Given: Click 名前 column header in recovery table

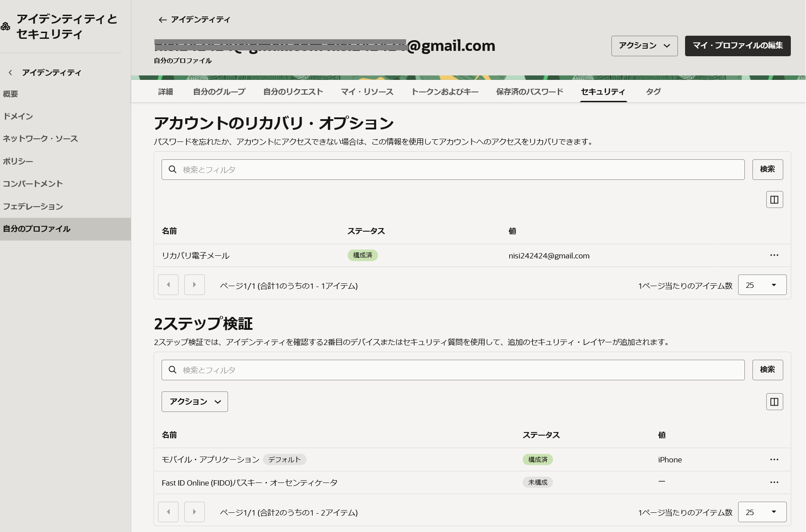Looking at the screenshot, I should click(169, 231).
